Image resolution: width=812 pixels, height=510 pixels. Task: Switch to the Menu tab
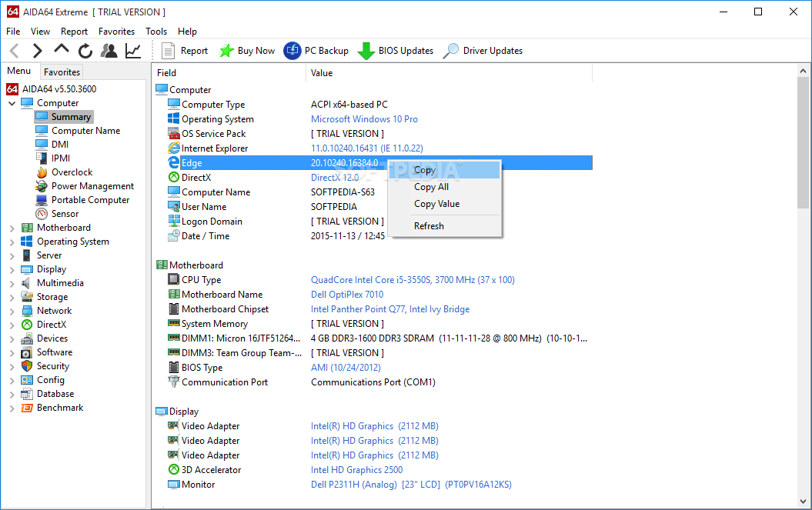coord(18,71)
